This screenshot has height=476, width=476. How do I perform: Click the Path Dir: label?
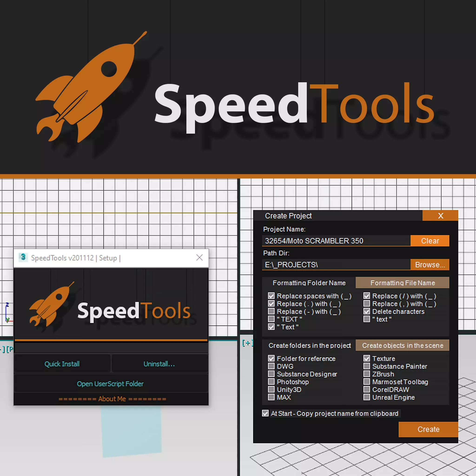[276, 253]
